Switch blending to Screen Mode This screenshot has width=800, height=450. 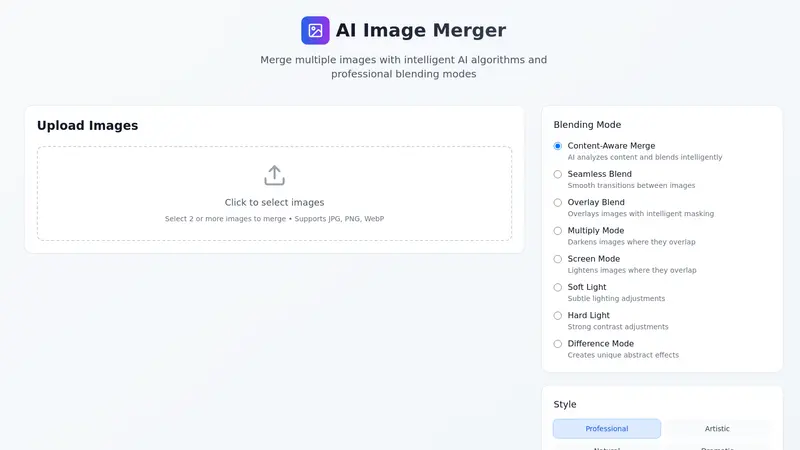tap(558, 259)
